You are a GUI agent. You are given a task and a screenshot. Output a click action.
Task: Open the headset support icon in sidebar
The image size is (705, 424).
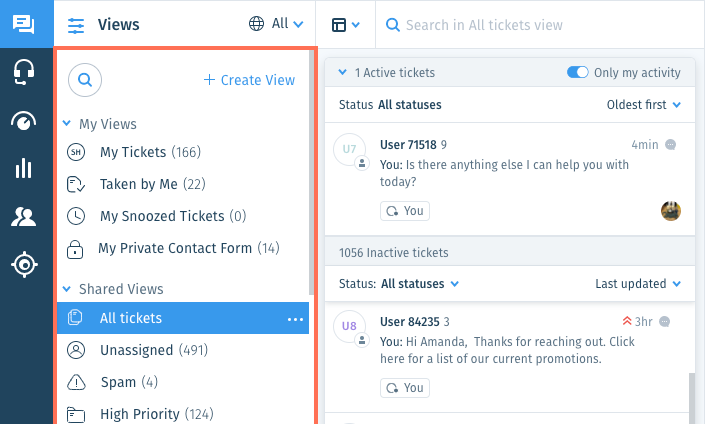[x=24, y=72]
